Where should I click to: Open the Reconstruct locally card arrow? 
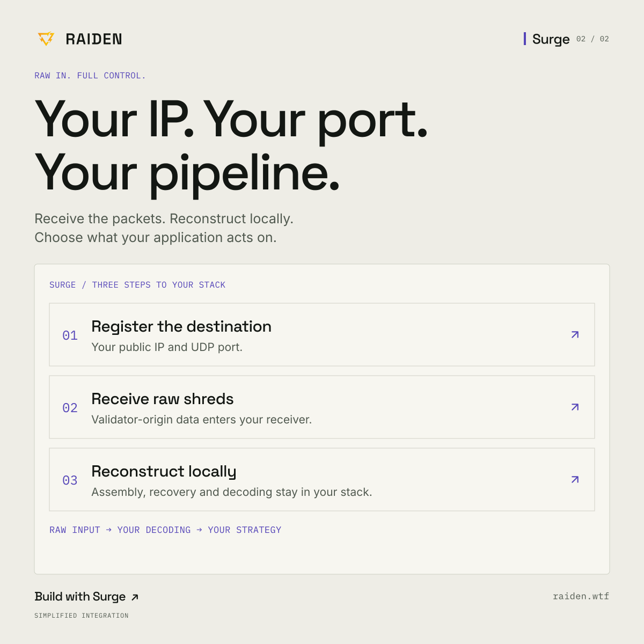pyautogui.click(x=575, y=479)
